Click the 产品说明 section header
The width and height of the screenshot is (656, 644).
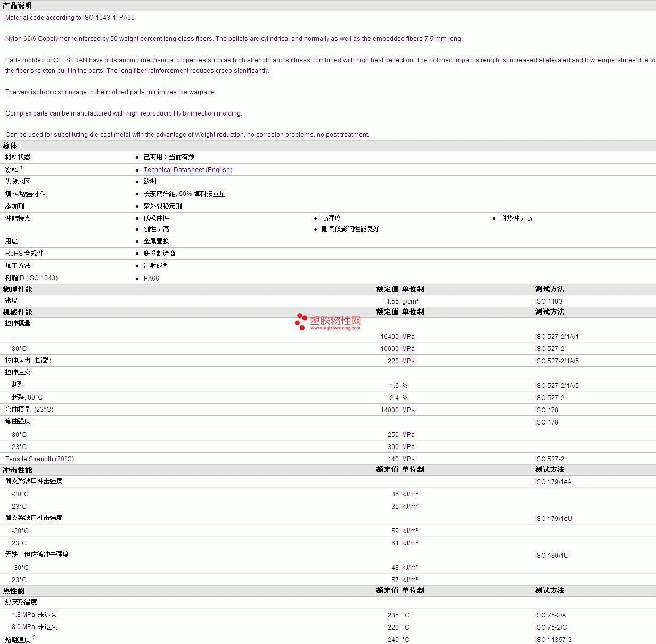[18, 5]
